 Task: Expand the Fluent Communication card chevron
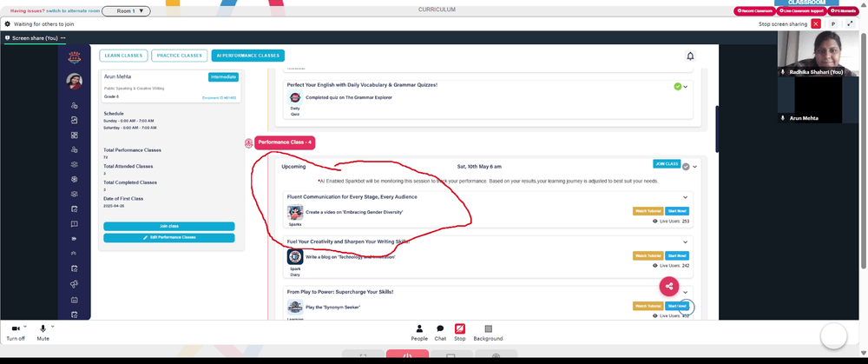[x=686, y=197]
